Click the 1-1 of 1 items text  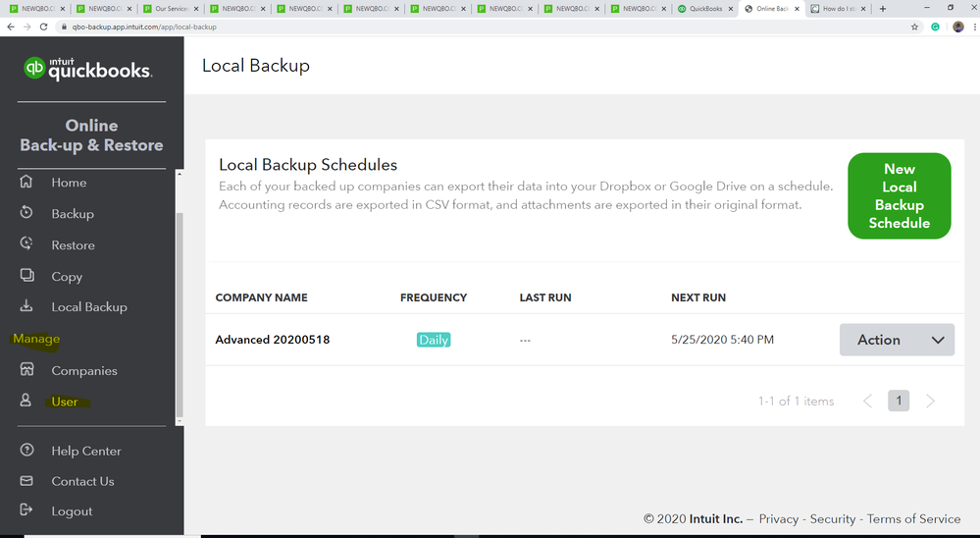coord(797,401)
